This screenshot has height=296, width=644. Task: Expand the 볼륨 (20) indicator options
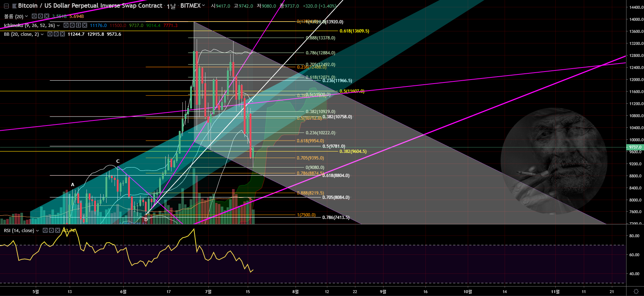[27, 16]
